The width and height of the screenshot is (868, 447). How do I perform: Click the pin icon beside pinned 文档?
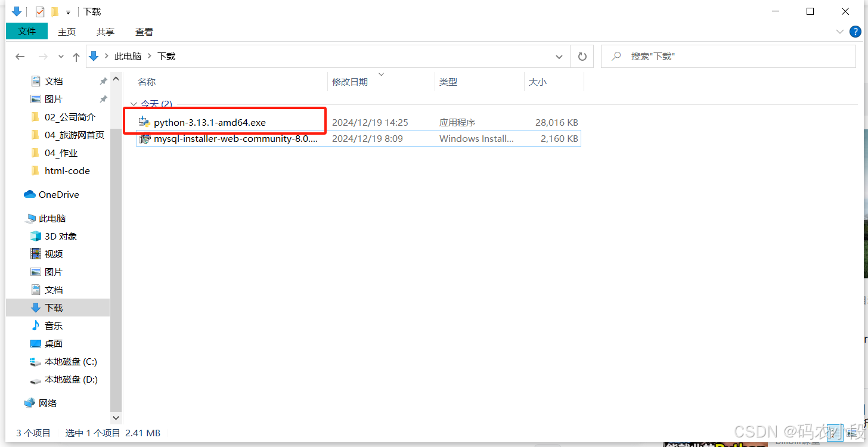tap(103, 82)
